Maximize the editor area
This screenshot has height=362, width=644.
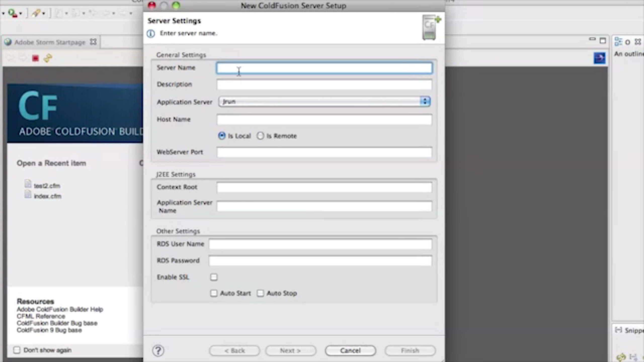tap(603, 41)
